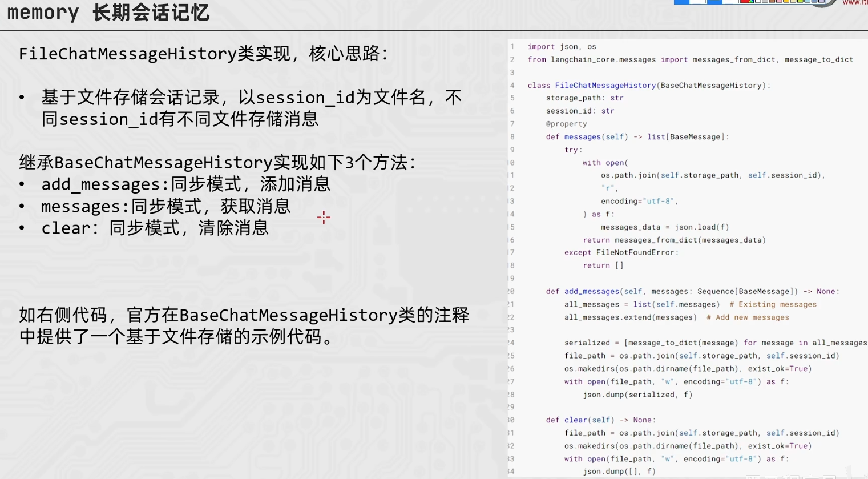The height and width of the screenshot is (479, 868).
Task: Click the slide title 'memory 长期会话记忆'
Action: pos(108,12)
